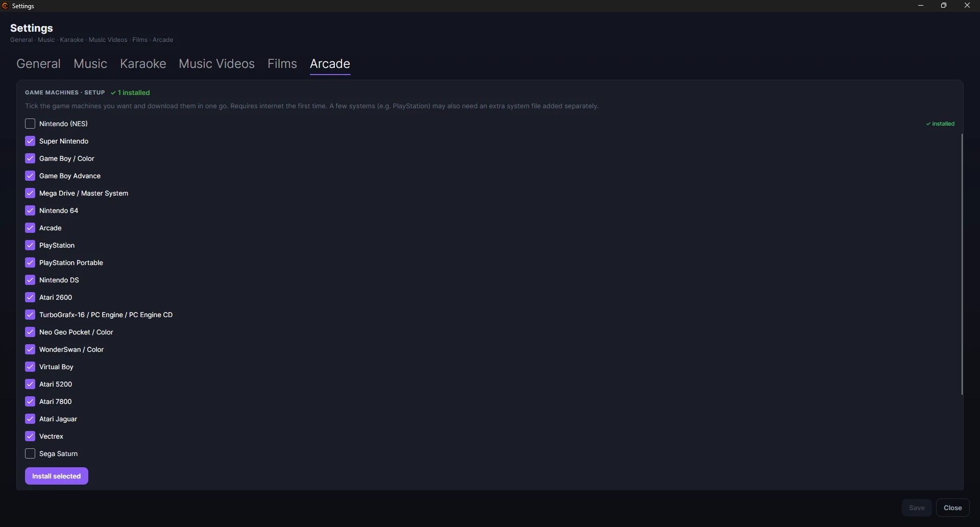Close the window with the X icon
The image size is (980, 527).
pyautogui.click(x=967, y=6)
